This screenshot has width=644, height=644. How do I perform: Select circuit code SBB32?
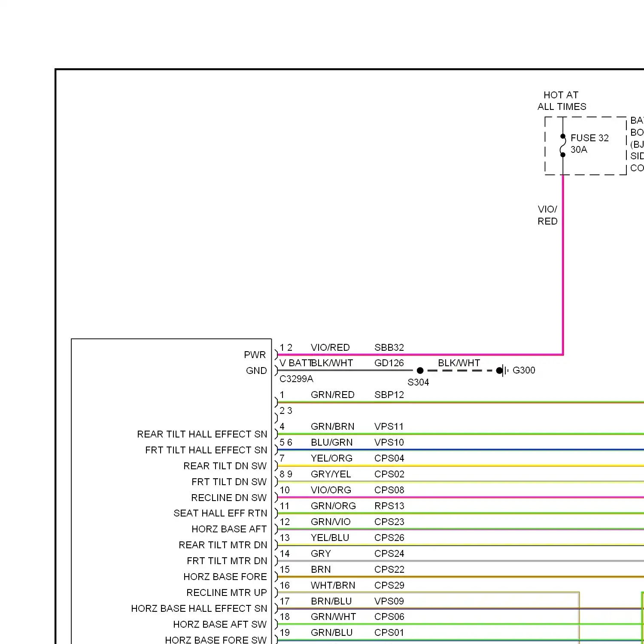389,347
